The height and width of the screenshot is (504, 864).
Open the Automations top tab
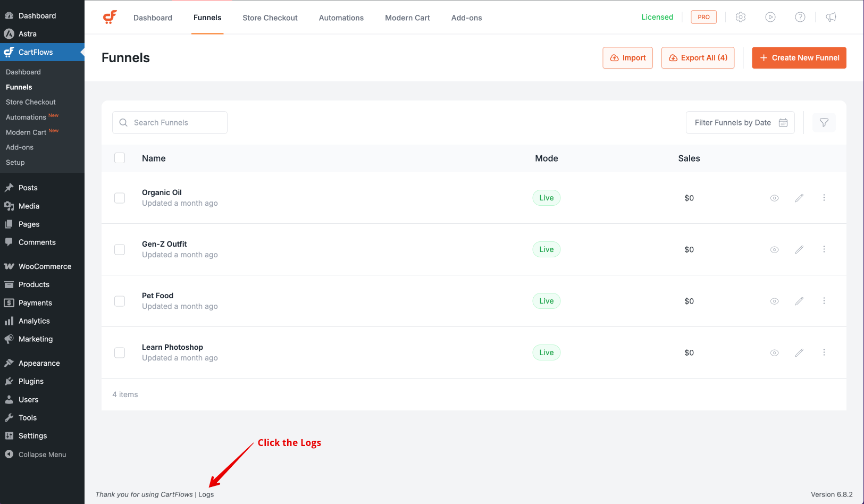341,18
